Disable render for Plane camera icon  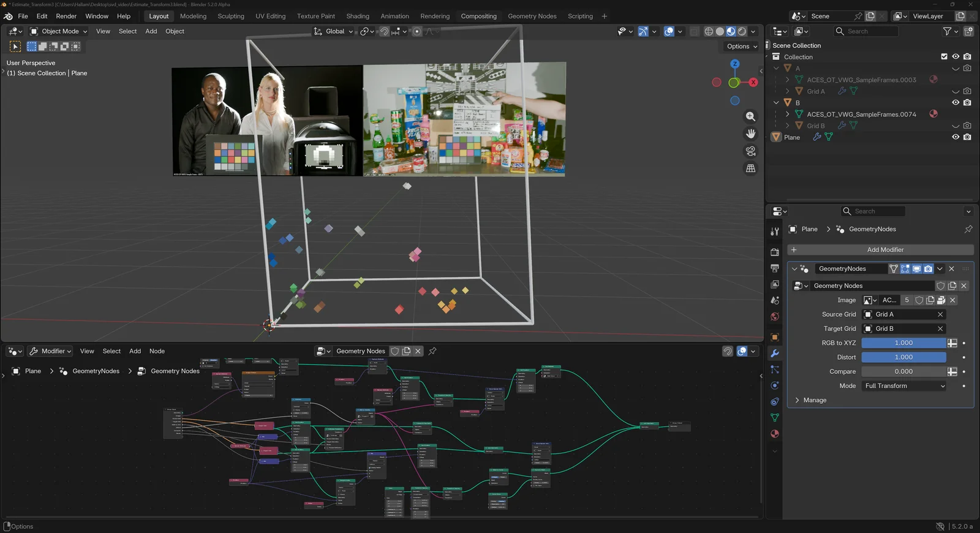[x=967, y=137]
